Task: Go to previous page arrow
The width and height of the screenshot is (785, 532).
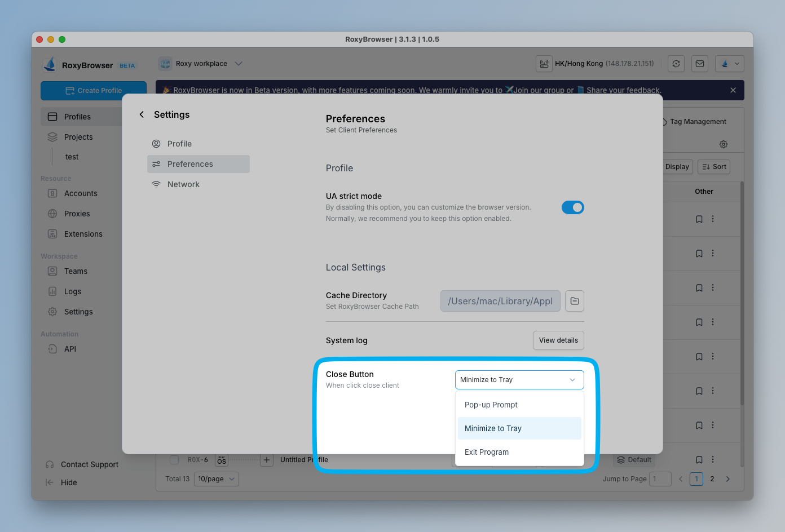Action: (x=681, y=479)
